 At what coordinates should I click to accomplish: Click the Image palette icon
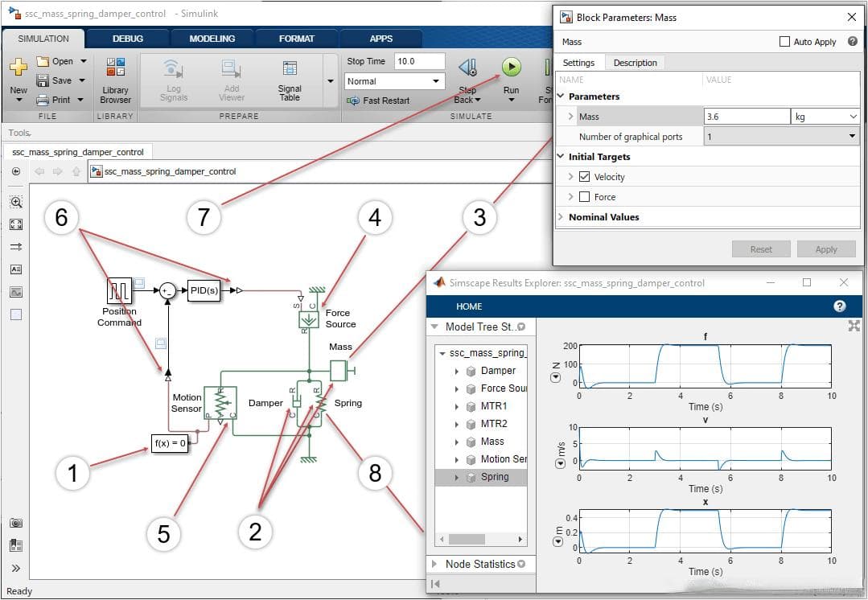pos(16,292)
